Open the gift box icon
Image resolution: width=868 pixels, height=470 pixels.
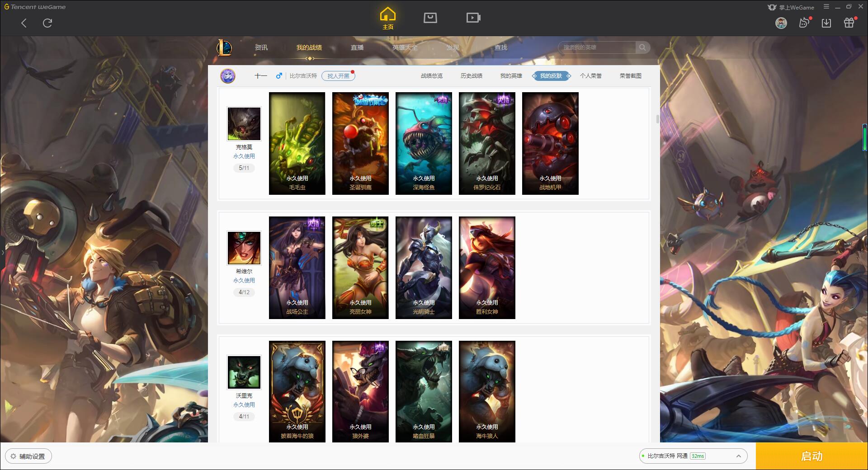click(849, 23)
